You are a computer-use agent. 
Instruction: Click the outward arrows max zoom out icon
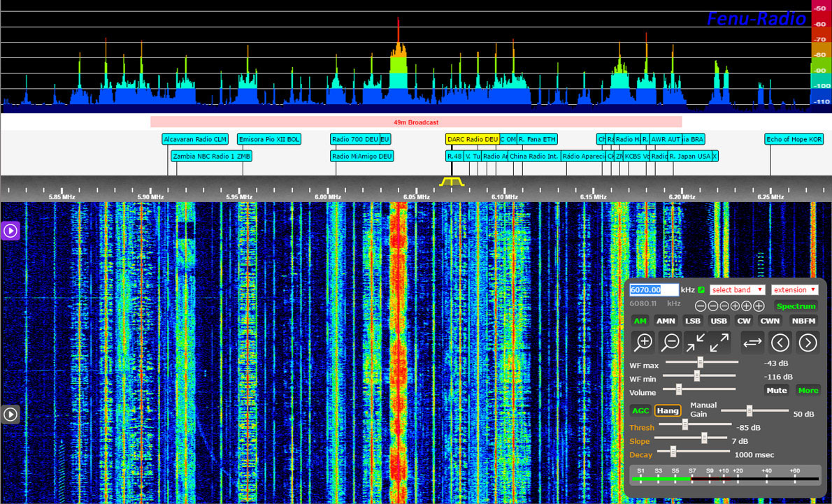click(719, 343)
